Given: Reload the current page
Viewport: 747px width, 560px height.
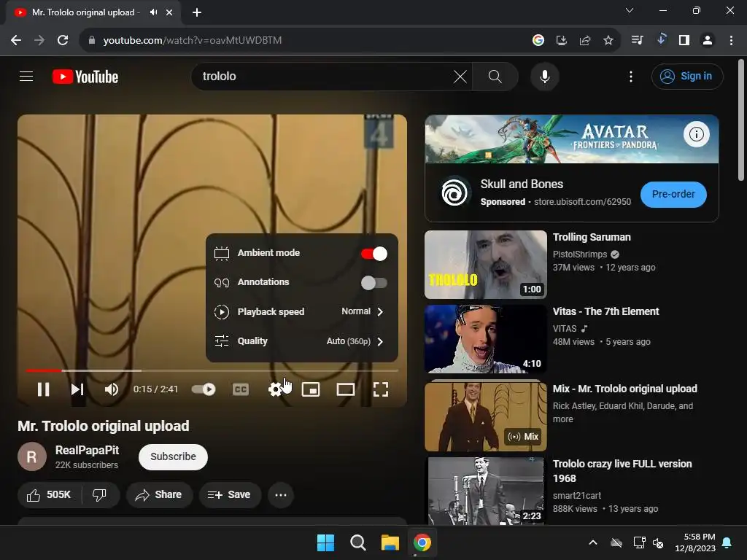Looking at the screenshot, I should (63, 40).
